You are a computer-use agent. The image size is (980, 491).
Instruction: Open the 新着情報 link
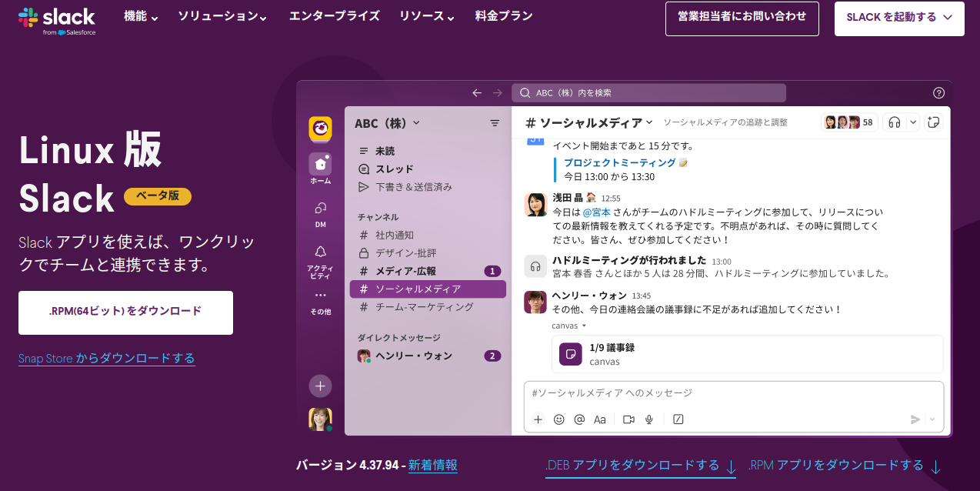[x=433, y=466]
